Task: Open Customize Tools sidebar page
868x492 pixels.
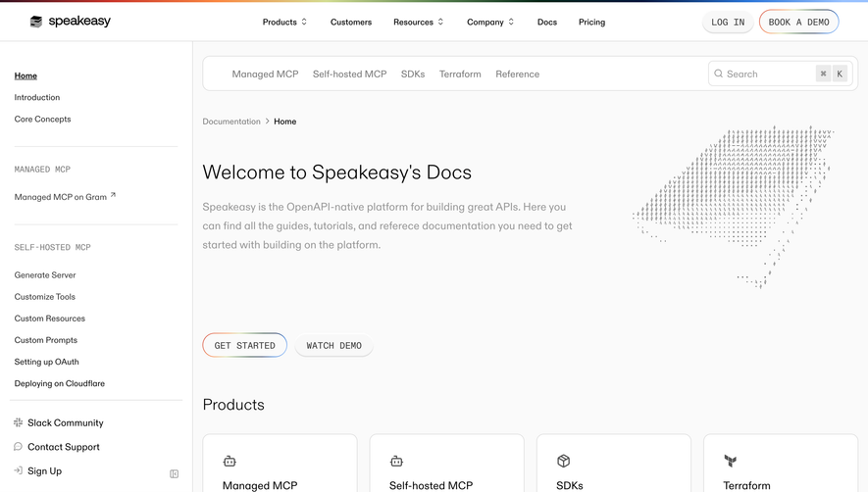Action: click(x=45, y=297)
